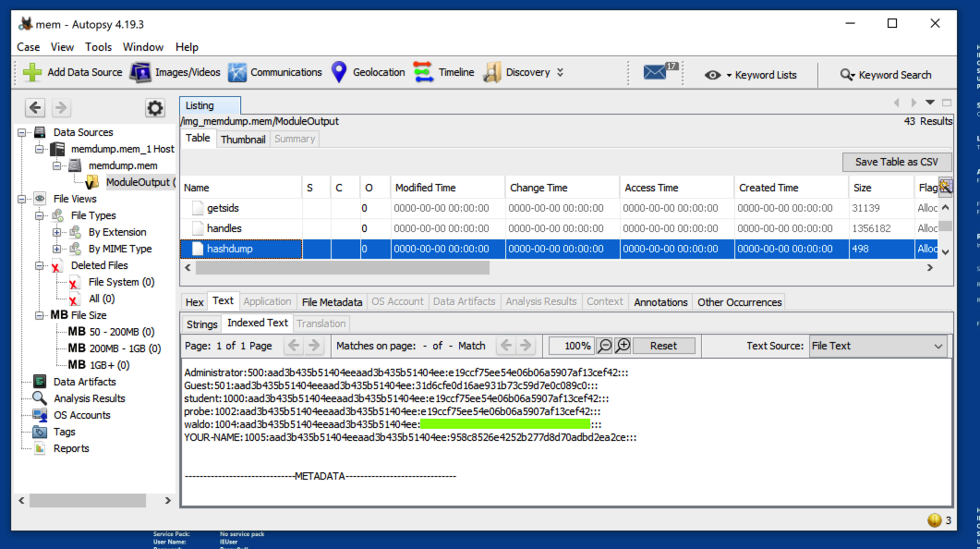Click the Reports tree icon

point(40,448)
